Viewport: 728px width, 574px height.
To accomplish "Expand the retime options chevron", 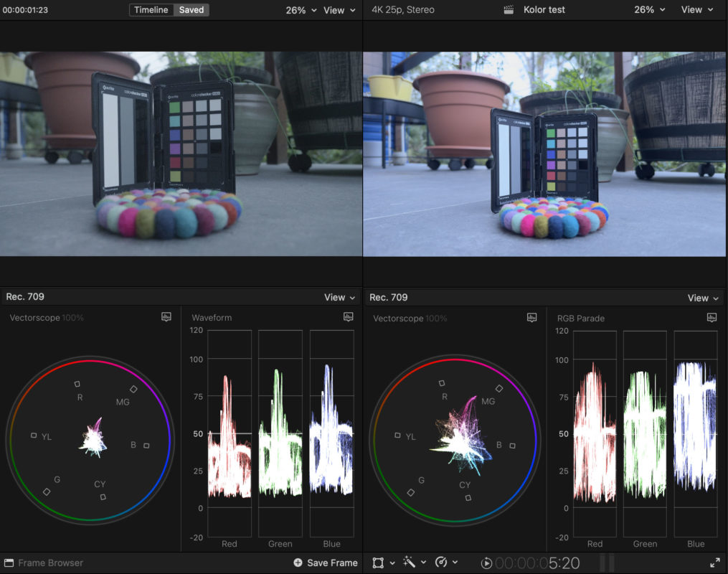I will click(455, 563).
